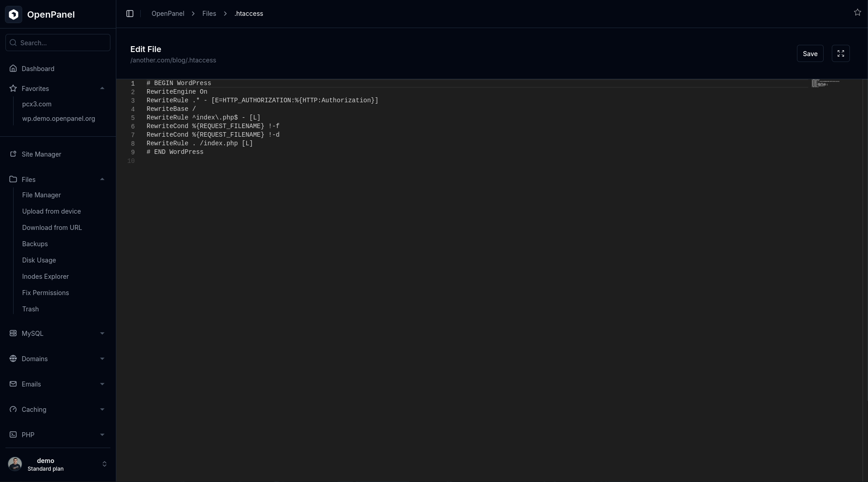Click the '# BEGIN WordPress' line

tap(179, 83)
